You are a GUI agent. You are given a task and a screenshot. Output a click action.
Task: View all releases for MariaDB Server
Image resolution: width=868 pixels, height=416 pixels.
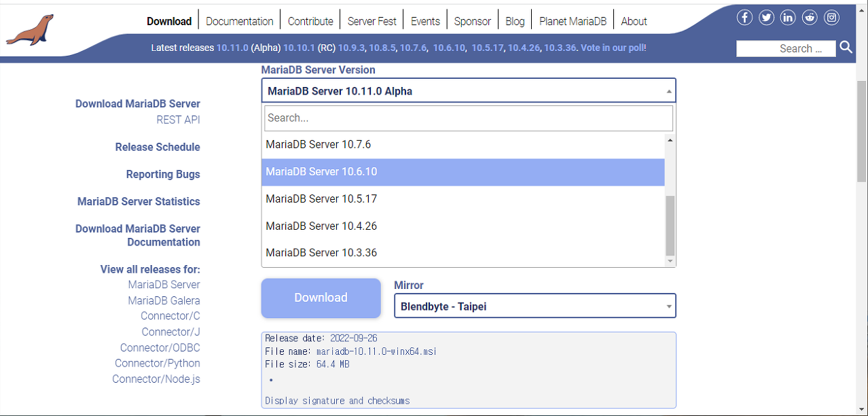164,284
